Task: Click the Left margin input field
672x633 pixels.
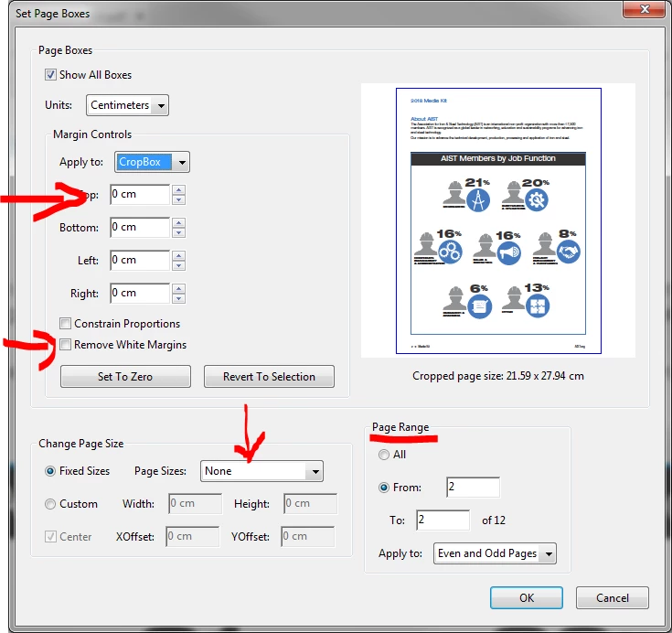Action: coord(140,261)
